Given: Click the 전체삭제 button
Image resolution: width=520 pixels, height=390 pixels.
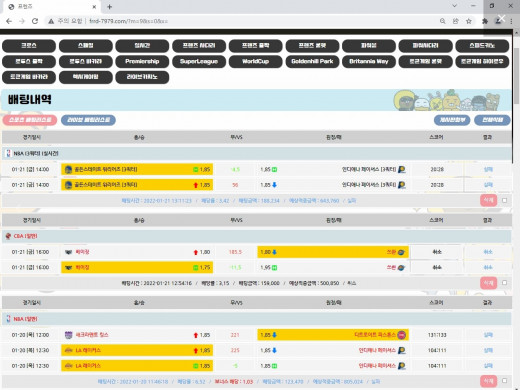Looking at the screenshot, I should pyautogui.click(x=492, y=120).
